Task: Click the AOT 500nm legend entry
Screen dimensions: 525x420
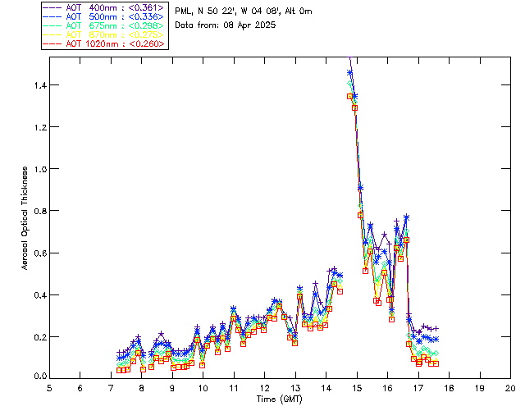Action: pyautogui.click(x=104, y=16)
